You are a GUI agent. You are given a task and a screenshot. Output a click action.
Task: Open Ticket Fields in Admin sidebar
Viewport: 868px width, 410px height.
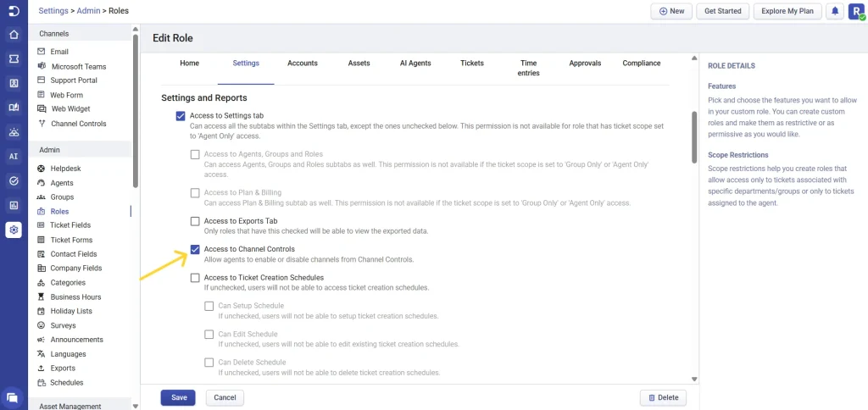click(x=70, y=225)
